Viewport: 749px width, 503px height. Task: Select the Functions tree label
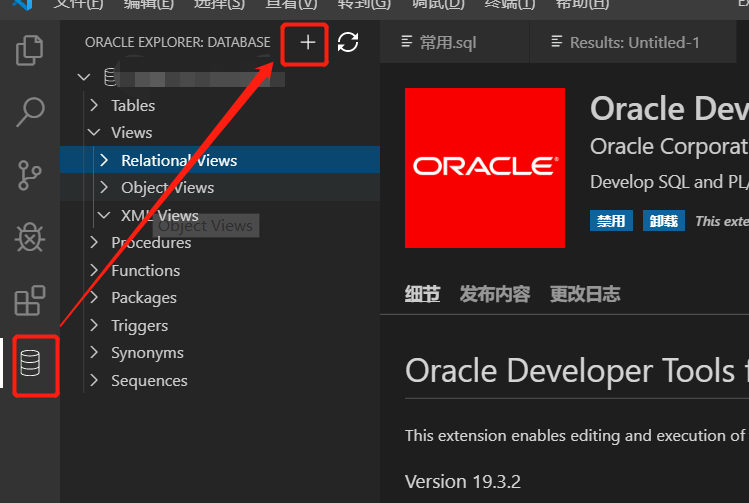146,271
